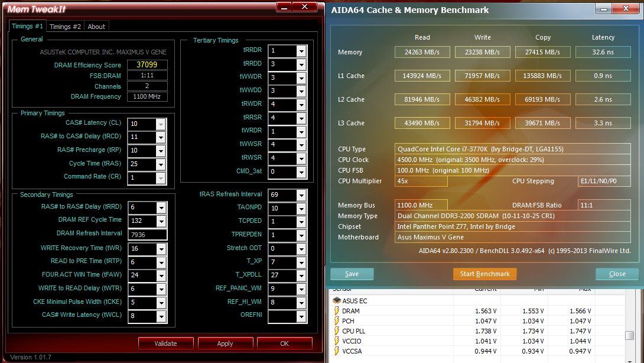This screenshot has height=363, width=644.
Task: Open the tWWSR tertiary timing dropdown
Action: point(301,145)
